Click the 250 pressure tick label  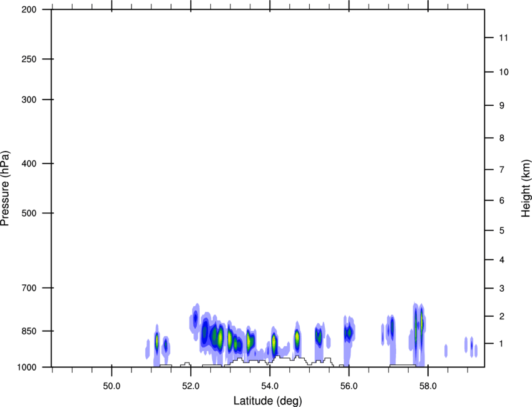click(29, 59)
